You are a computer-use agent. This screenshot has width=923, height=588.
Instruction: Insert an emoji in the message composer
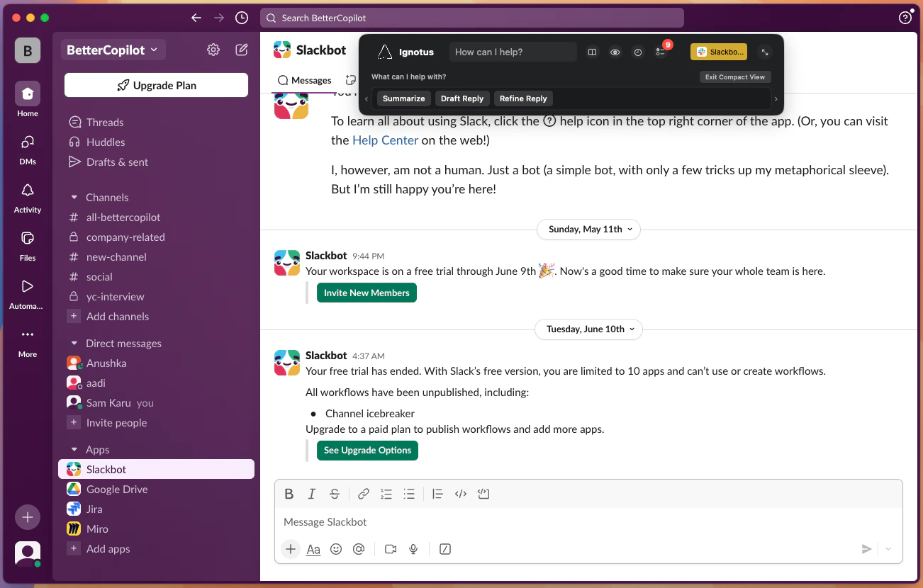(x=336, y=549)
